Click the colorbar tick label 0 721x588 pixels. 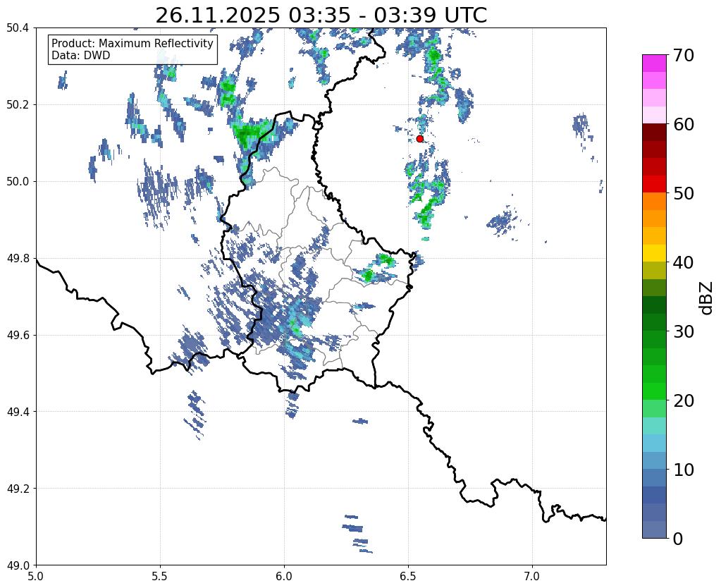[x=678, y=539]
